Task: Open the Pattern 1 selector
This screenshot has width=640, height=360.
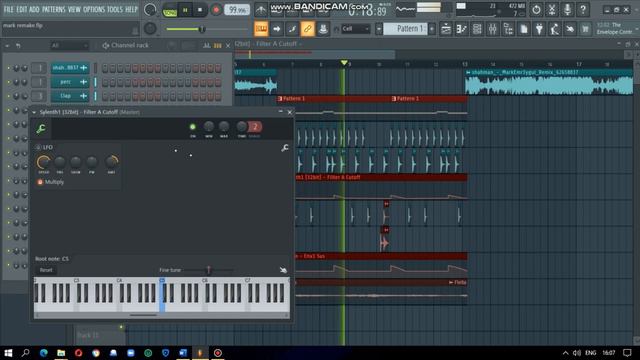Action: coord(405,29)
